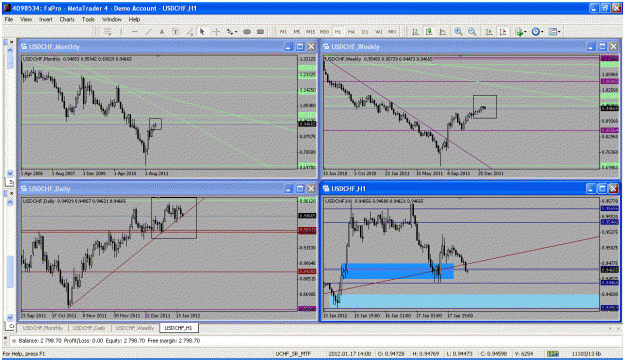Select the MN timeframe button
This screenshot has height=360, width=625.
click(x=392, y=32)
